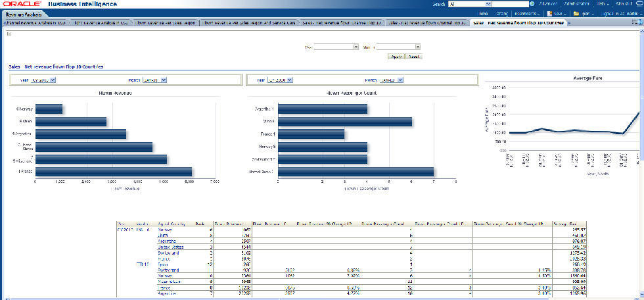Collapse the prompt section toggle icon
Image resolution: width=644 pixels, height=300 pixels.
(9, 34)
